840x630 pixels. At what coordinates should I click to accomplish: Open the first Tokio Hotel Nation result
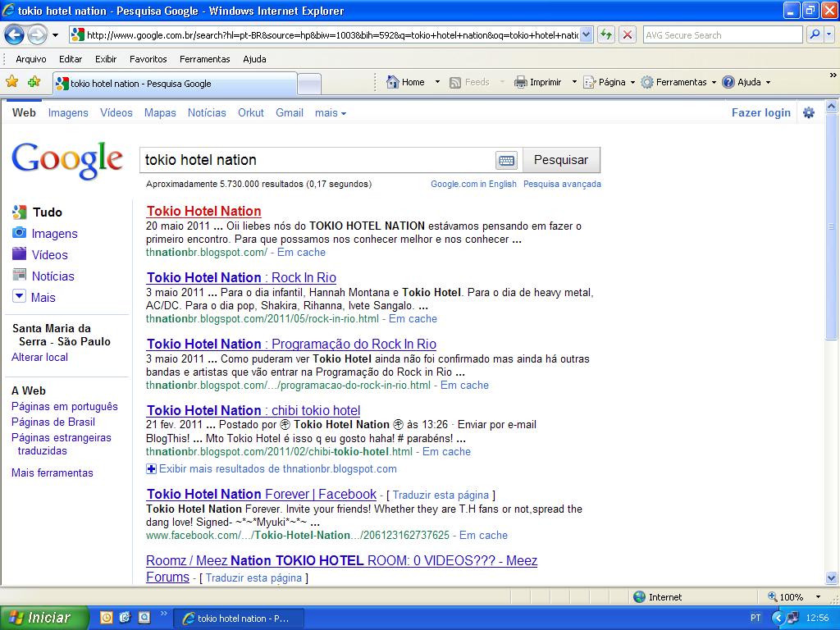[x=204, y=211]
